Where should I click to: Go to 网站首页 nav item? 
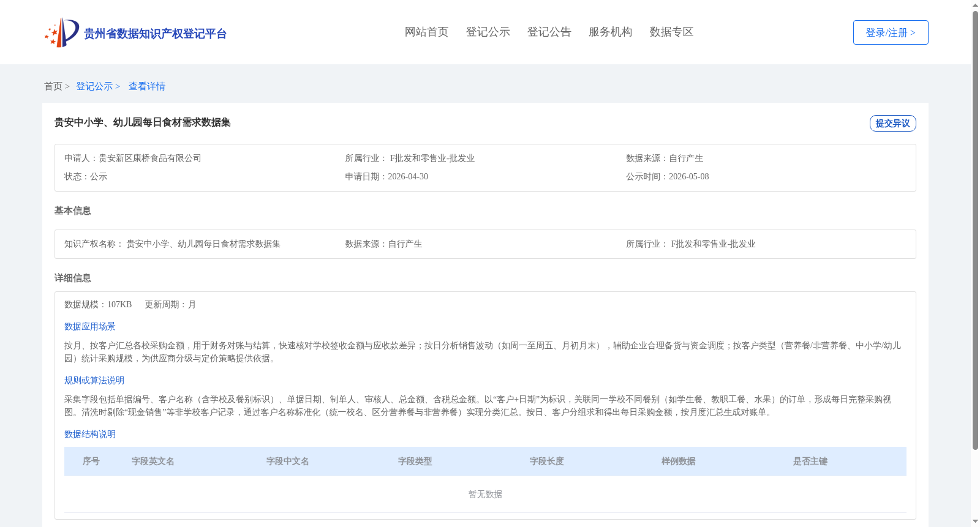click(x=426, y=32)
